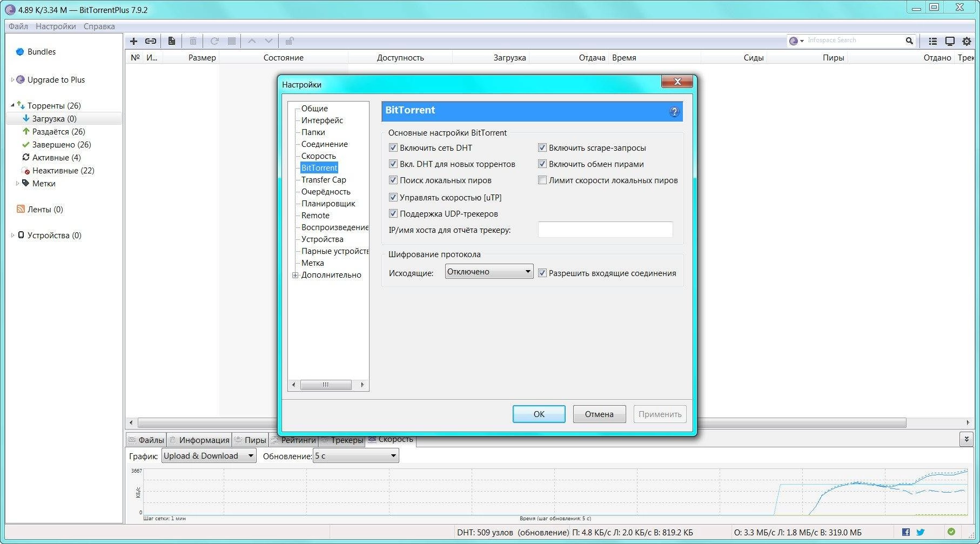Toggle Разрешить входящие соединения checkbox
This screenshot has width=980, height=544.
coord(542,273)
